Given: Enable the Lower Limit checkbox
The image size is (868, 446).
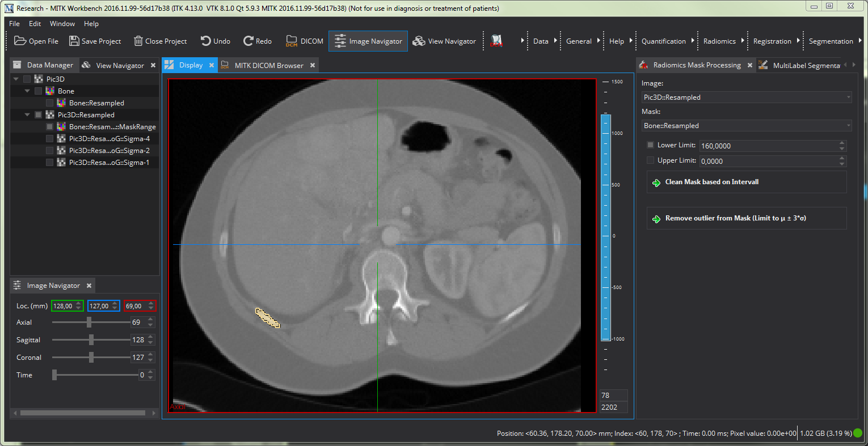Looking at the screenshot, I should click(x=650, y=145).
